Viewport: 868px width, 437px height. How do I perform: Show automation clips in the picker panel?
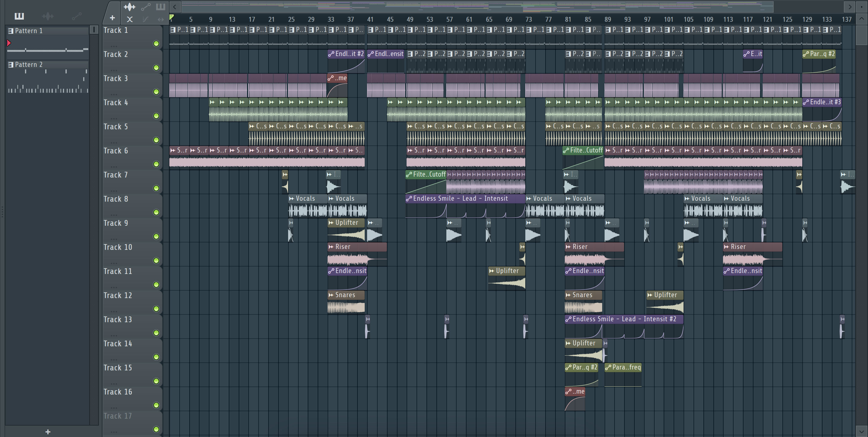click(77, 16)
